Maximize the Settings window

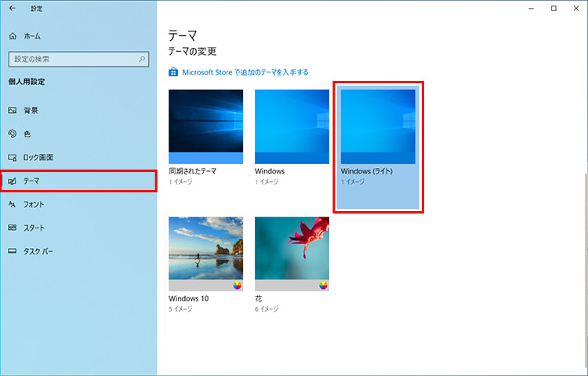(554, 9)
